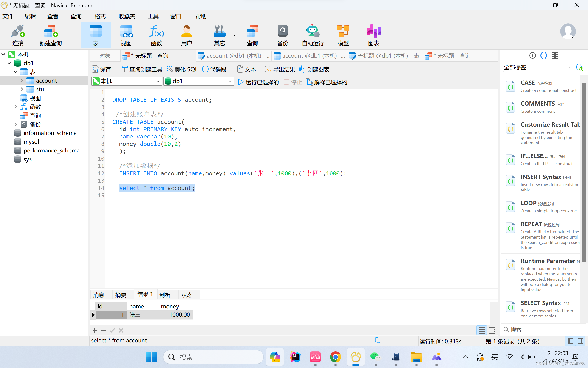
Task: Open IntelliJ IDEA from the taskbar
Action: [295, 357]
